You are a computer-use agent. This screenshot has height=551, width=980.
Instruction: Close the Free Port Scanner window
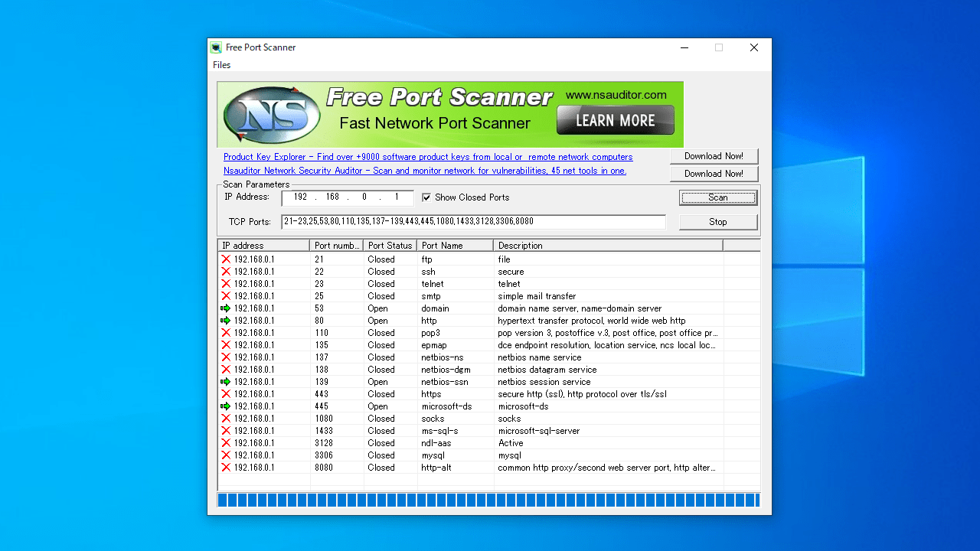[x=754, y=47]
